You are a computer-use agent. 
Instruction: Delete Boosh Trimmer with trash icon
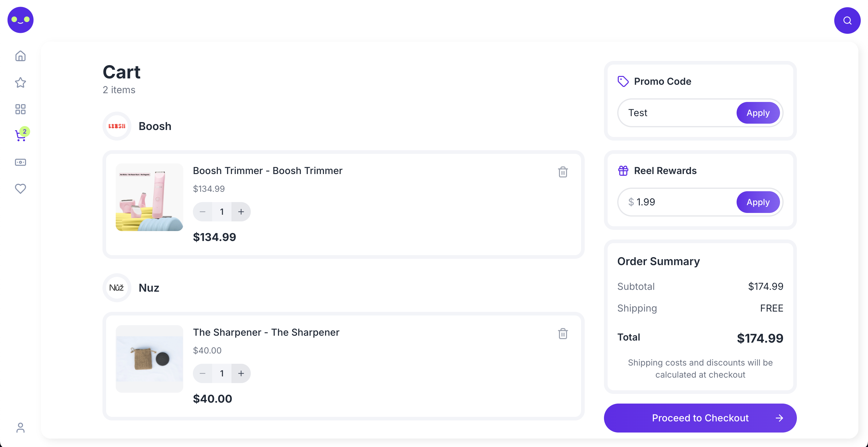point(563,172)
